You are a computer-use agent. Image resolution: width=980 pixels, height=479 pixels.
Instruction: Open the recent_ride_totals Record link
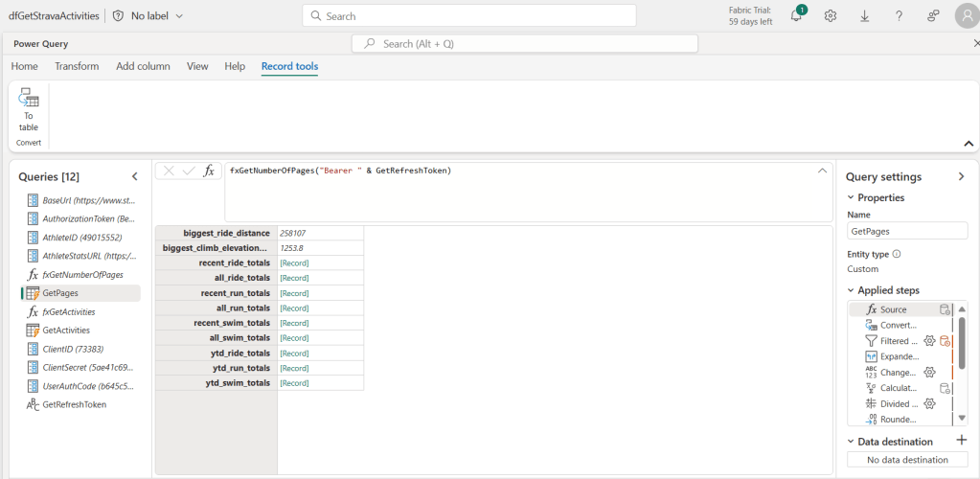tap(294, 262)
